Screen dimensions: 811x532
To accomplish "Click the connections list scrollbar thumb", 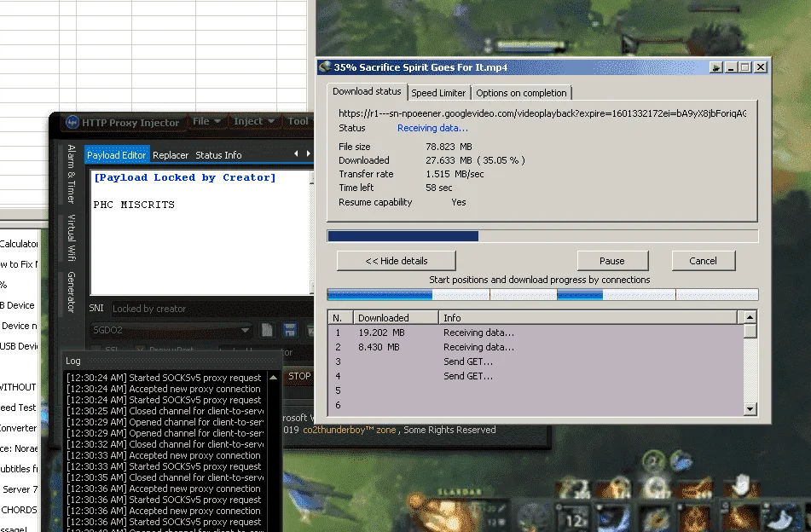I will [x=750, y=331].
